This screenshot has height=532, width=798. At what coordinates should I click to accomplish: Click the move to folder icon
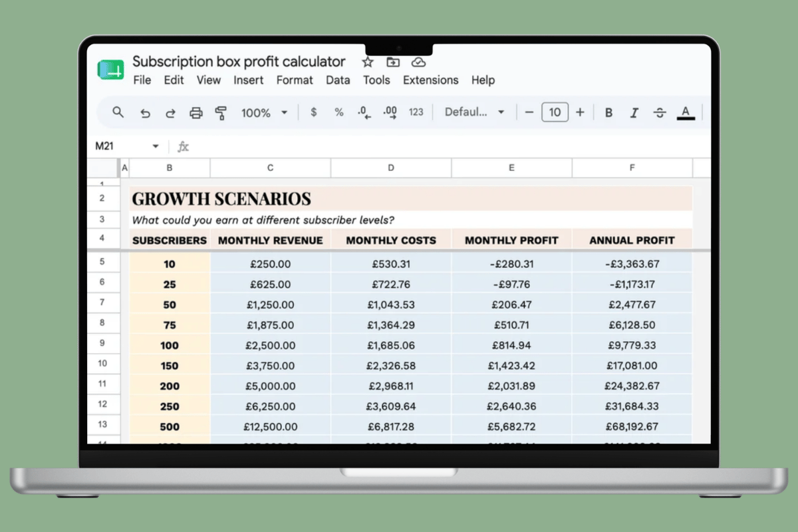pos(393,62)
